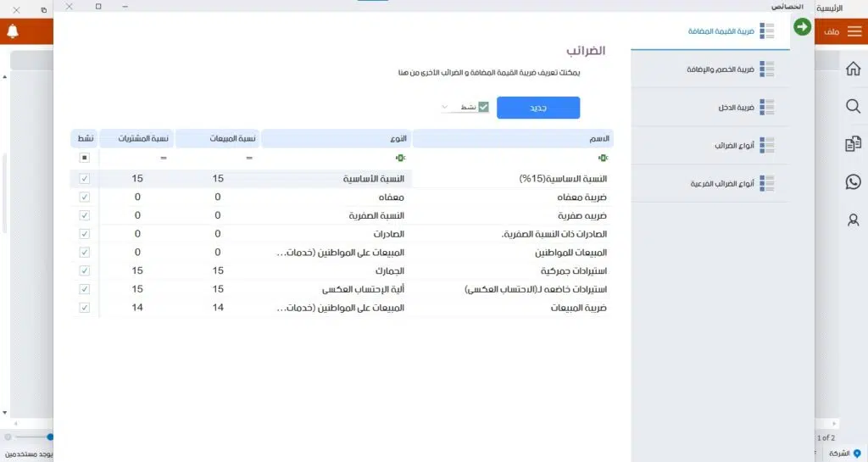Click the list icon beside ضريبة القيمة المضافة
Image resolution: width=868 pixels, height=462 pixels.
pos(766,31)
